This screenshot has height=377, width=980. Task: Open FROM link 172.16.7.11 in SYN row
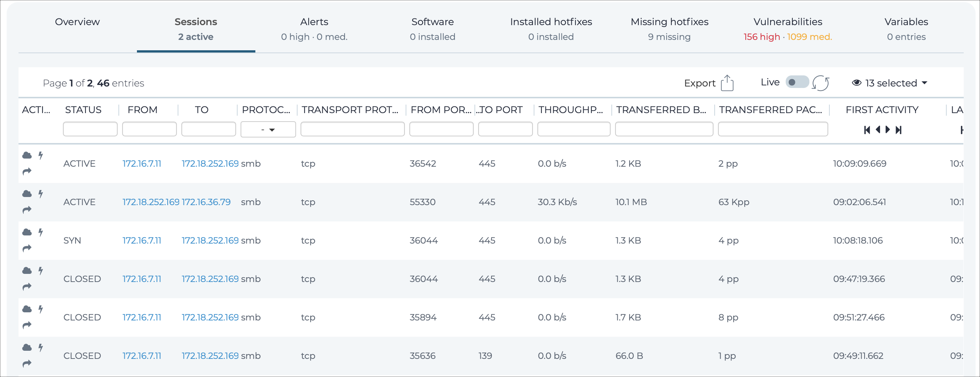point(142,240)
